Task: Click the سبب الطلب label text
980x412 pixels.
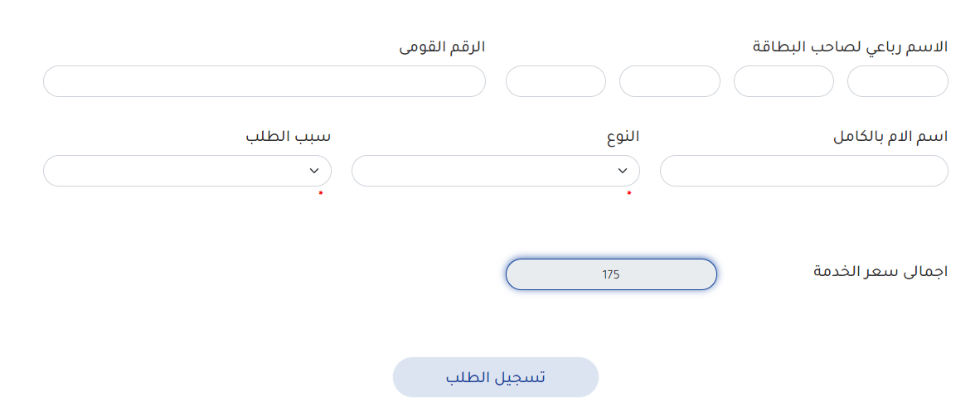Action: (288, 137)
